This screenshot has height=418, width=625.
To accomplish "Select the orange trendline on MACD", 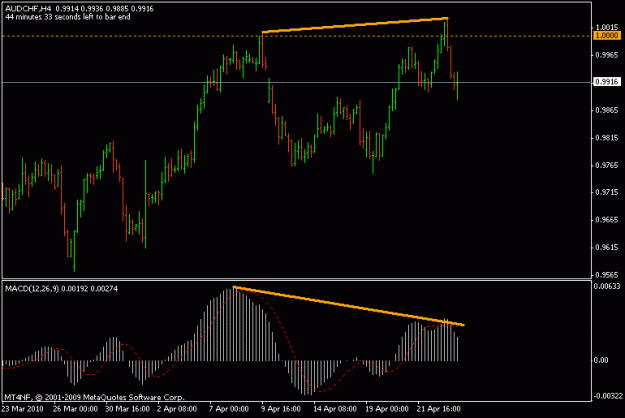I will coord(349,306).
